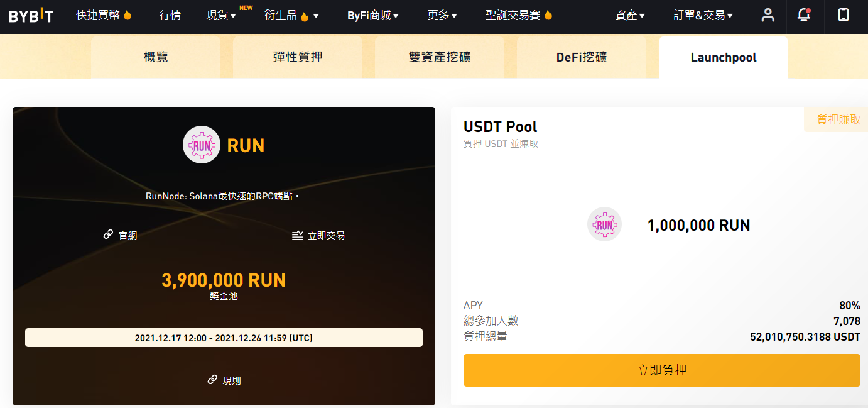Expand the ByFi商城 dropdown menu
Image resolution: width=868 pixels, height=408 pixels.
pyautogui.click(x=373, y=16)
